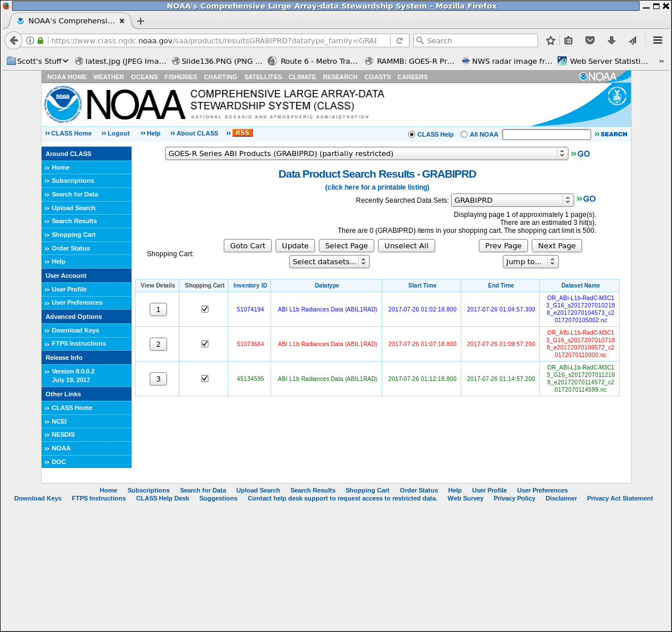Viewport: 672px width, 632px height.
Task: Open the GOES-R Series ABI Products dropdown
Action: point(366,153)
